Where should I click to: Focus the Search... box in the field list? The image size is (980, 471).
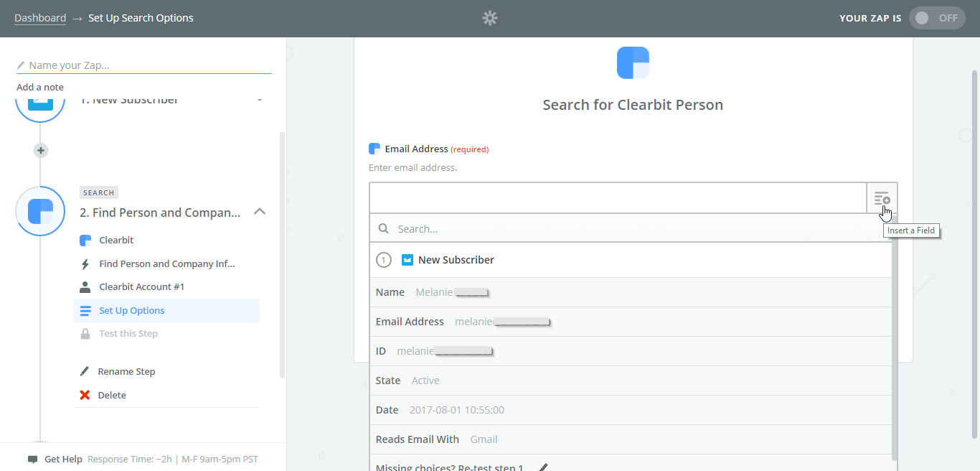[631, 228]
